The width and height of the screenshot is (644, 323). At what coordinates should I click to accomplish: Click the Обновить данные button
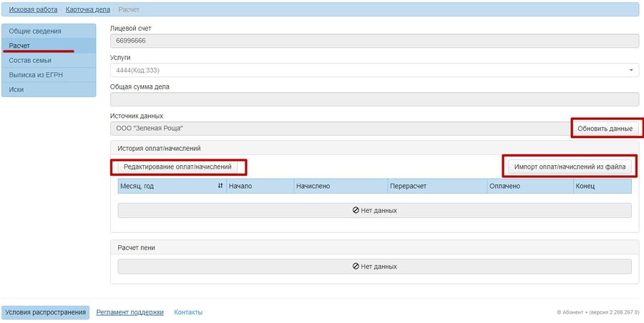click(605, 129)
